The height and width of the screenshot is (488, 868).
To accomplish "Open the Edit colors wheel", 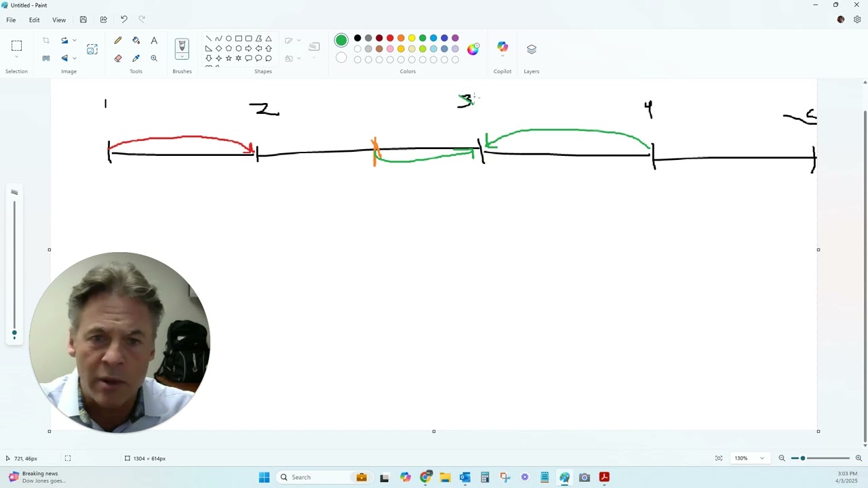I will tap(473, 49).
